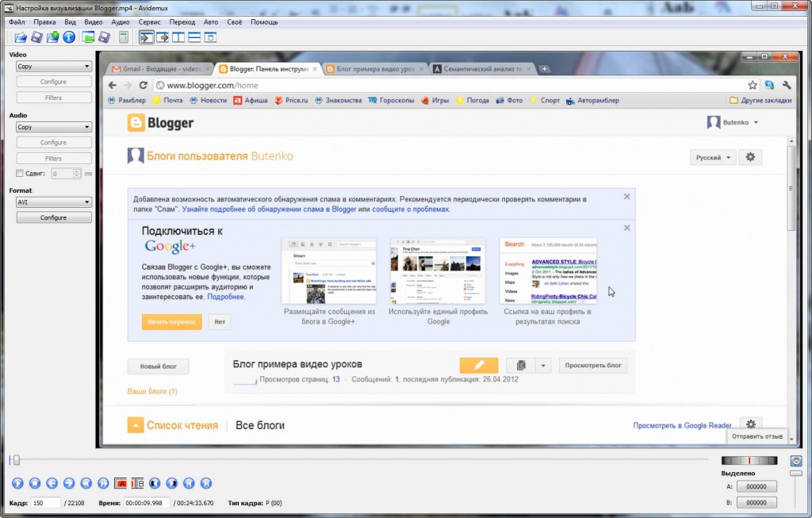Click the Append video toolbar icon
Screen dimensions: 812x518
pos(53,37)
